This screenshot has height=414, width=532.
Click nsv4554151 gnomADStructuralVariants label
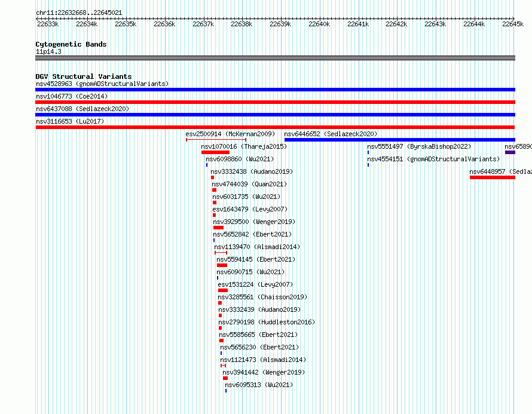point(433,159)
